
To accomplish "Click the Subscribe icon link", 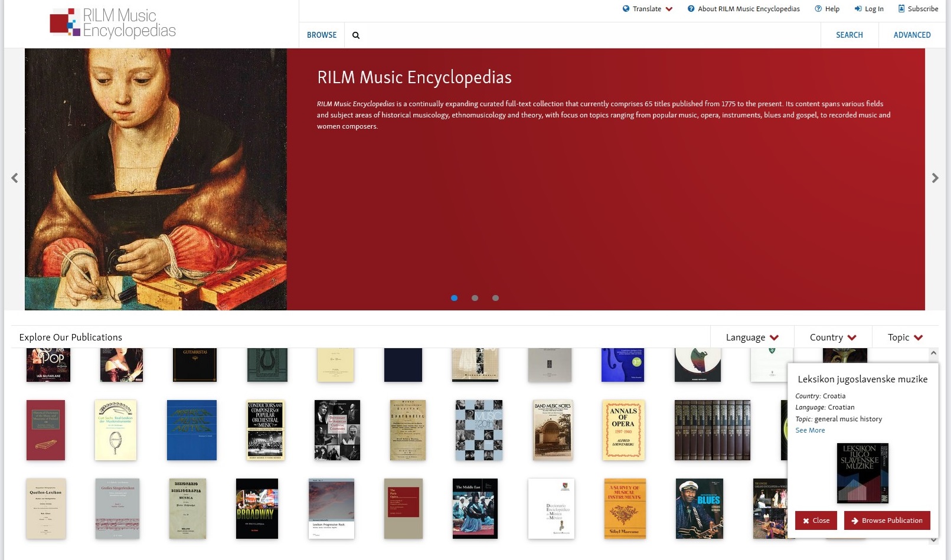I will click(x=918, y=9).
